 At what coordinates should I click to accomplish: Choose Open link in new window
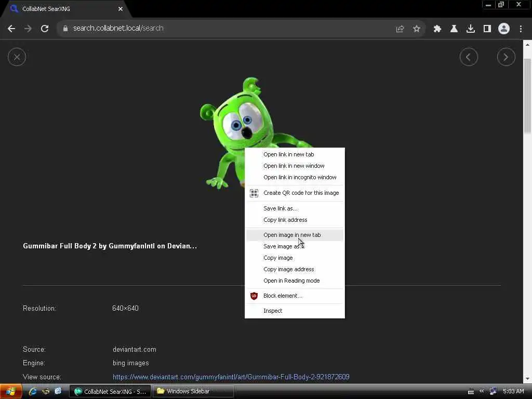click(295, 166)
